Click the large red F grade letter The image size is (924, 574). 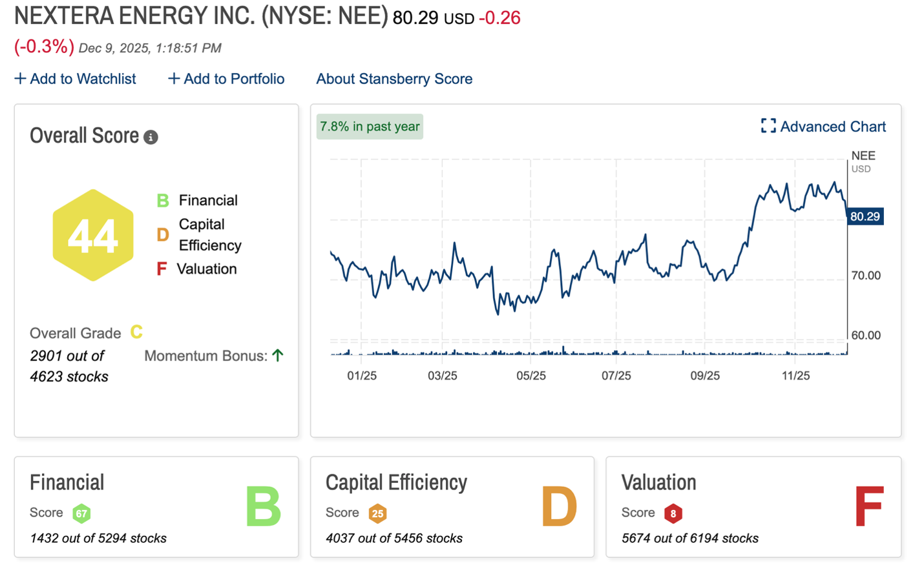(x=868, y=507)
